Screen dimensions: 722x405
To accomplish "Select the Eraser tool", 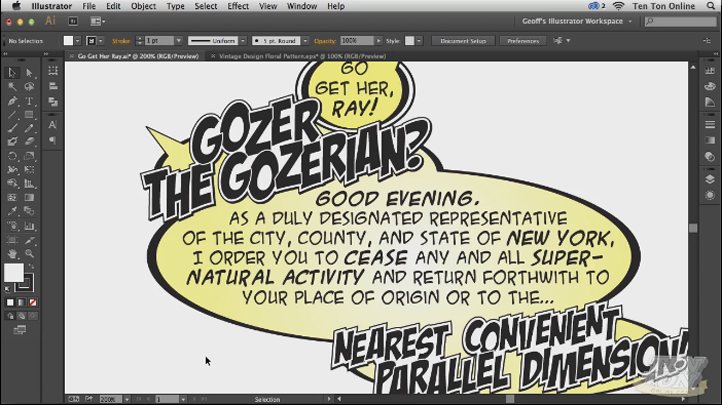I will [x=29, y=142].
